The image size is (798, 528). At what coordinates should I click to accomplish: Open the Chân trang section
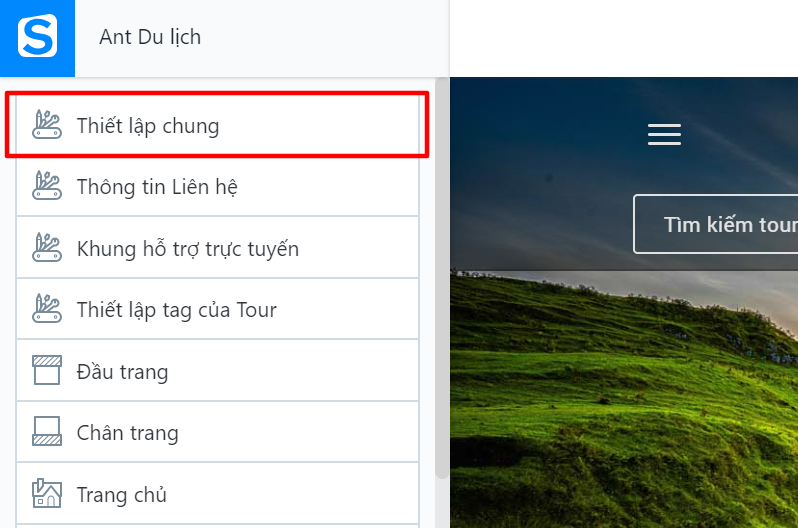click(x=127, y=433)
